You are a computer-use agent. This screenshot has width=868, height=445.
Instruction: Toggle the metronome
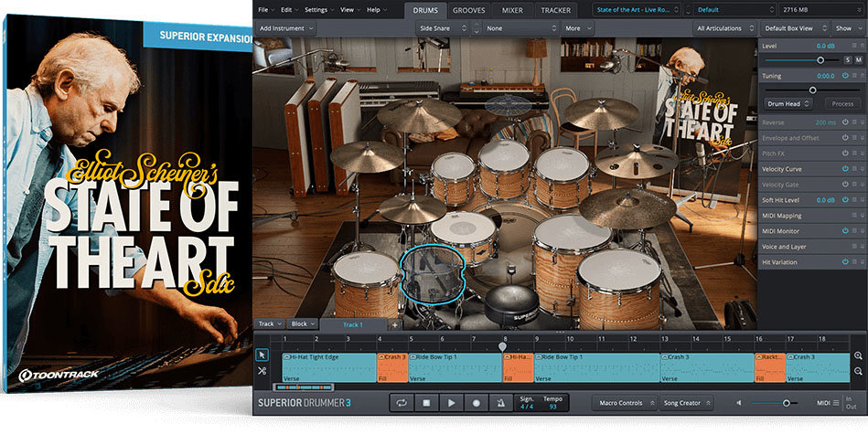click(501, 403)
